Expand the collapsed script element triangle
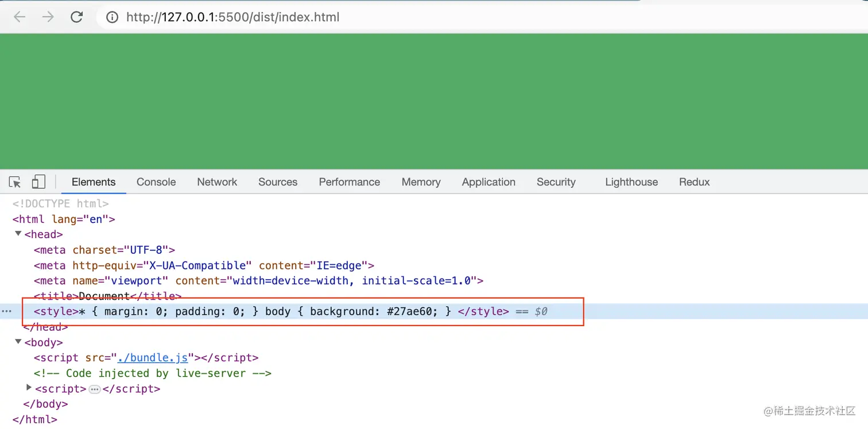Viewport: 868px width, 429px height. coord(29,388)
